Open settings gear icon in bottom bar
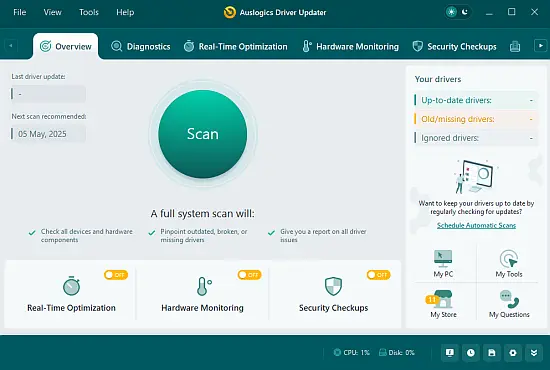 [513, 353]
